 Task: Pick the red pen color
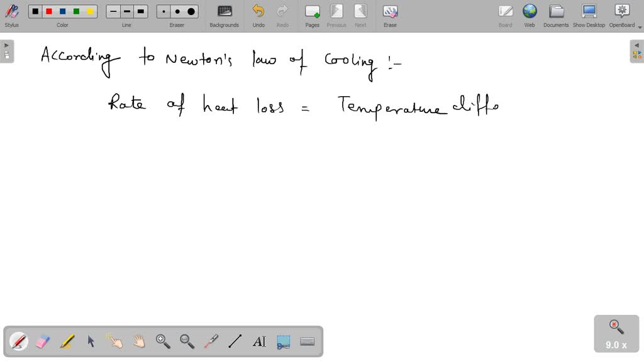[48, 11]
